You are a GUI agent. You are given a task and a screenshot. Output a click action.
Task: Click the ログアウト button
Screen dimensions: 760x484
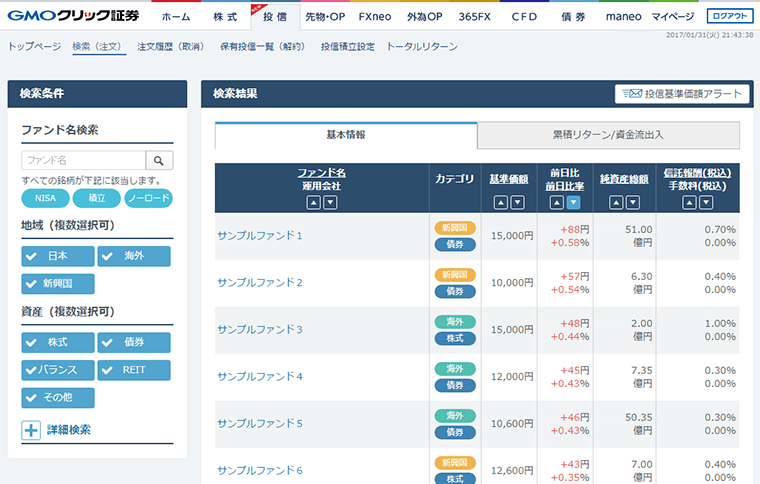[x=728, y=16]
